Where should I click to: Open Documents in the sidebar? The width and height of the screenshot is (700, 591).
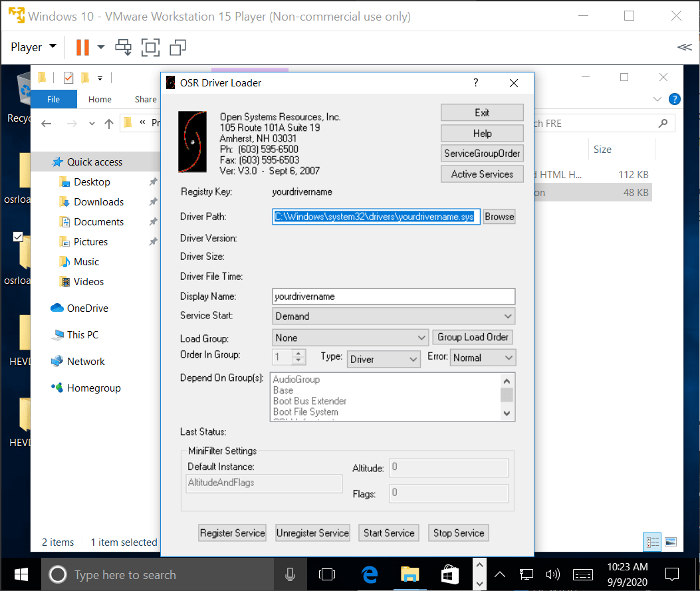tap(98, 222)
